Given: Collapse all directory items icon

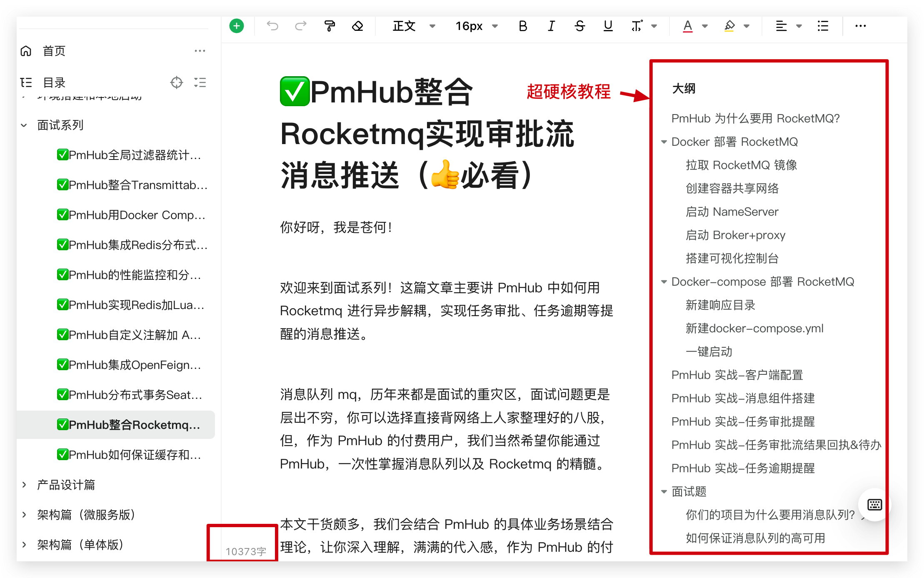Looking at the screenshot, I should click(200, 82).
